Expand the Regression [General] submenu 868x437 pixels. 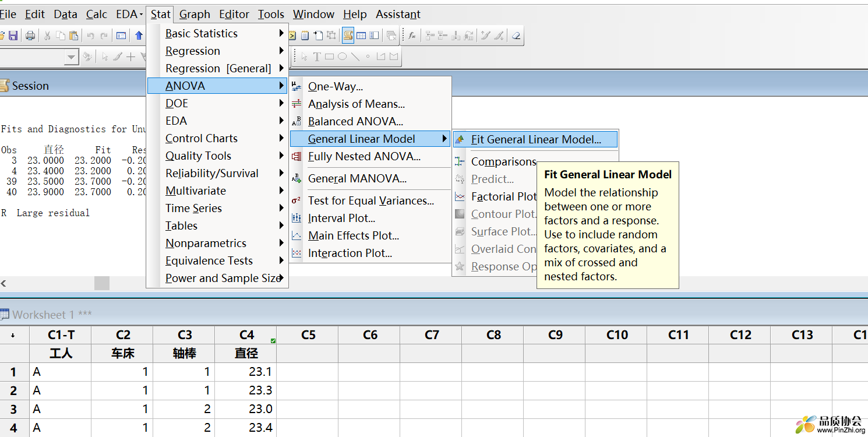point(217,68)
